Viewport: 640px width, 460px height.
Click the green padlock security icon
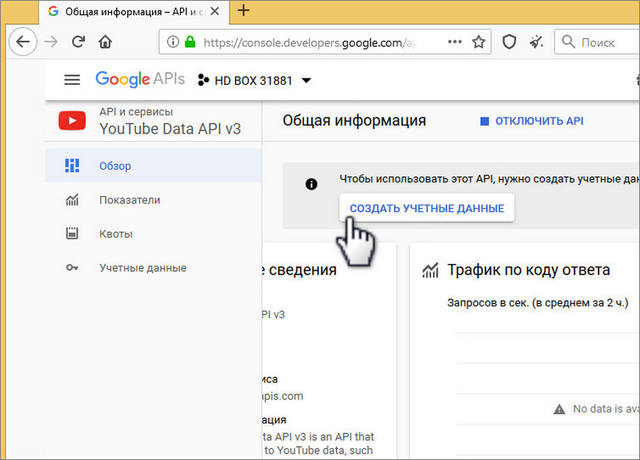click(x=190, y=41)
